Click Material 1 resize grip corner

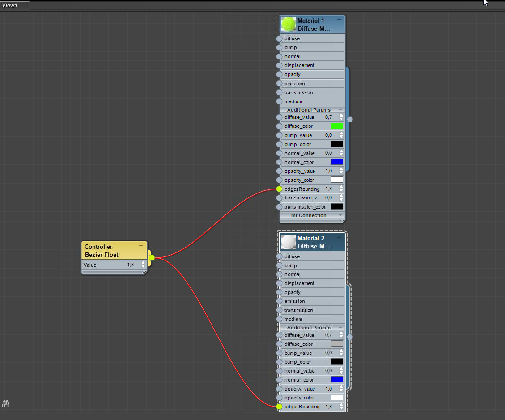tap(342, 221)
